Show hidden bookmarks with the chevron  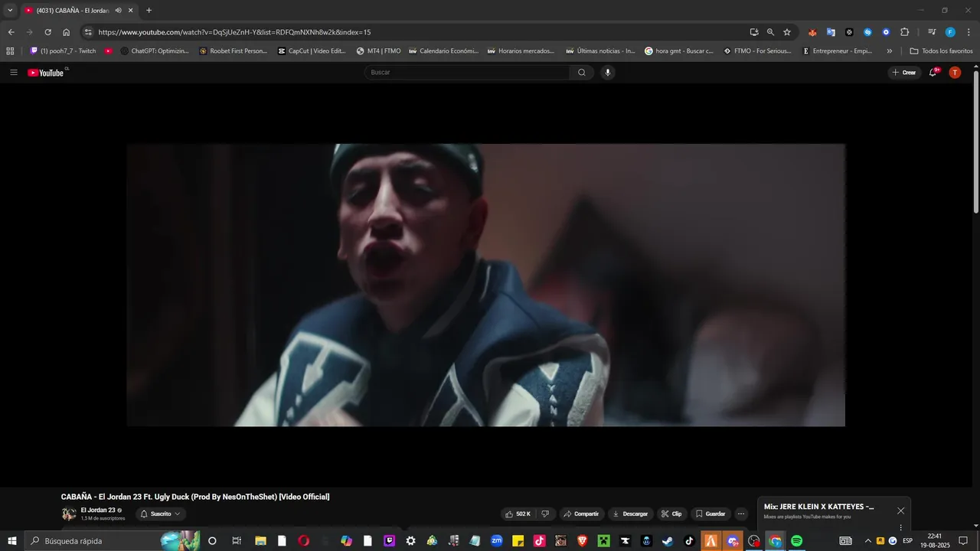[889, 51]
